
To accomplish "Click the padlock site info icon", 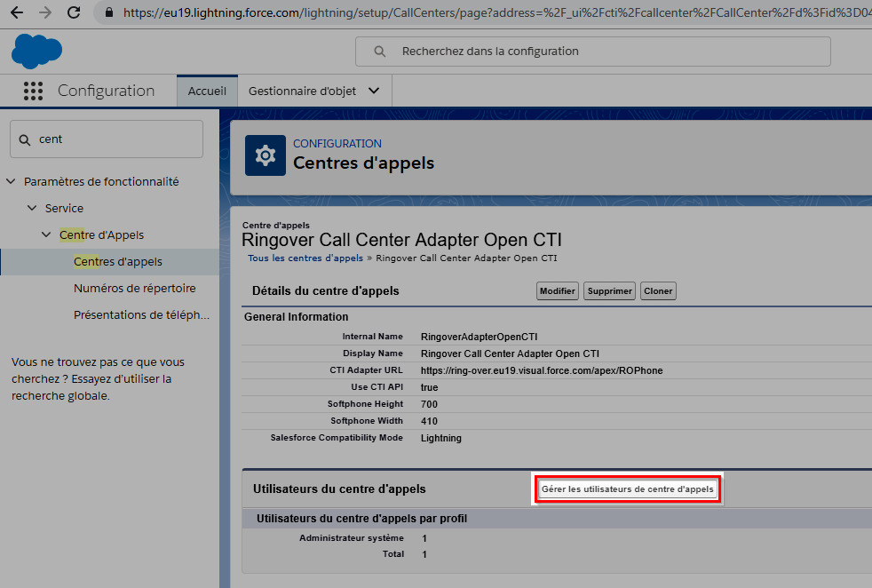I will (x=109, y=12).
